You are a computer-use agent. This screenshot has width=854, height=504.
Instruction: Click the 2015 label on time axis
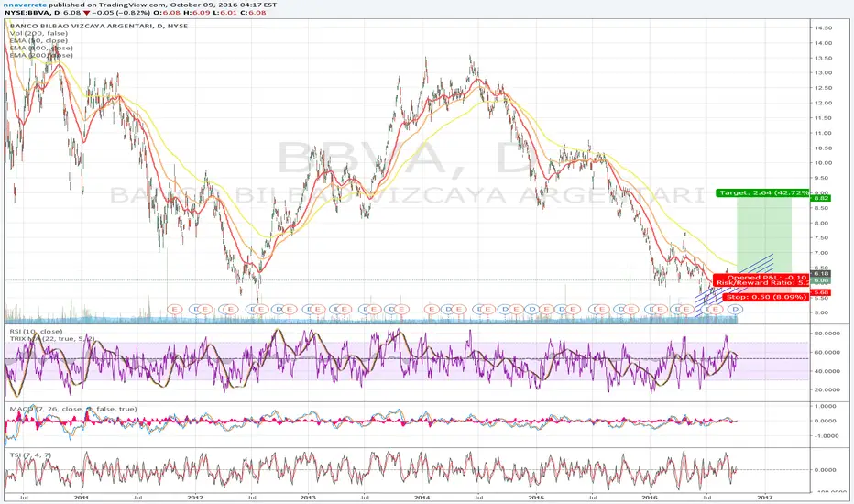(x=536, y=497)
